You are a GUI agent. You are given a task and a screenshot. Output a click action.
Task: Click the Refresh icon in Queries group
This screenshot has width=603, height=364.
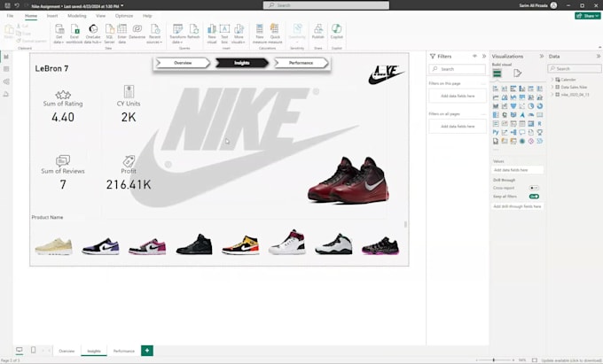point(193,30)
